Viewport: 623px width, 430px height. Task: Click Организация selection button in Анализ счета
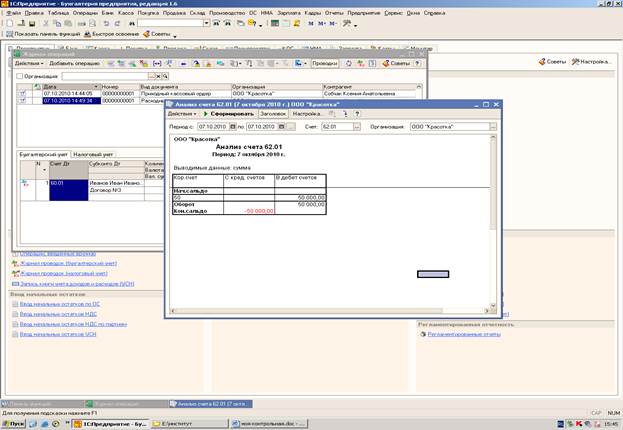(x=493, y=126)
